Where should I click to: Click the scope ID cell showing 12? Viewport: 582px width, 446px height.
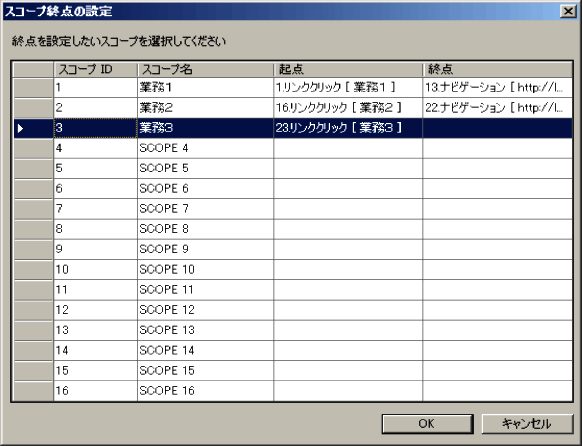coord(96,310)
